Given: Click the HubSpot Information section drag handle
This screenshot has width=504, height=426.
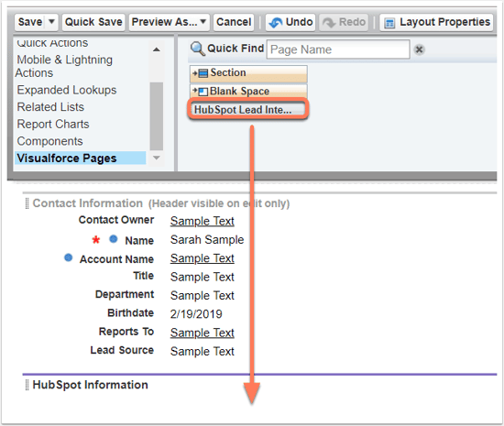Looking at the screenshot, I should [27, 385].
